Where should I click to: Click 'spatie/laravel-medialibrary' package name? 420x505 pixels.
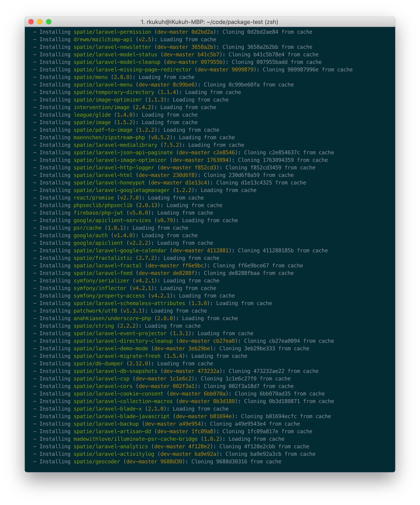(115, 145)
